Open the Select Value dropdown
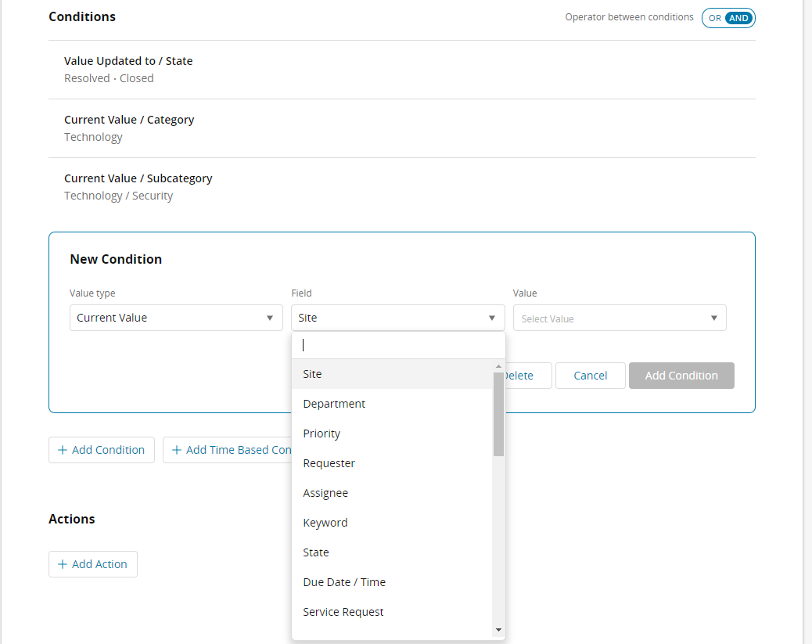The height and width of the screenshot is (644, 812). (619, 318)
